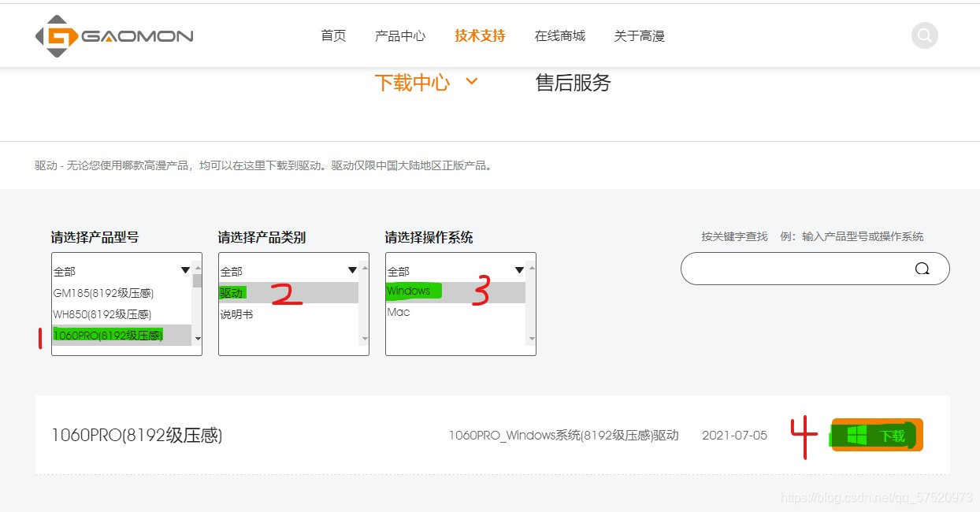
Task: Click the Windows logo on download button
Action: point(856,435)
